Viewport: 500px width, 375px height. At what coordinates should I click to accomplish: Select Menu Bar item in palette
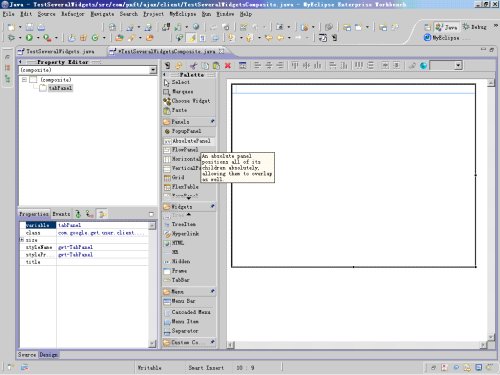(179, 301)
